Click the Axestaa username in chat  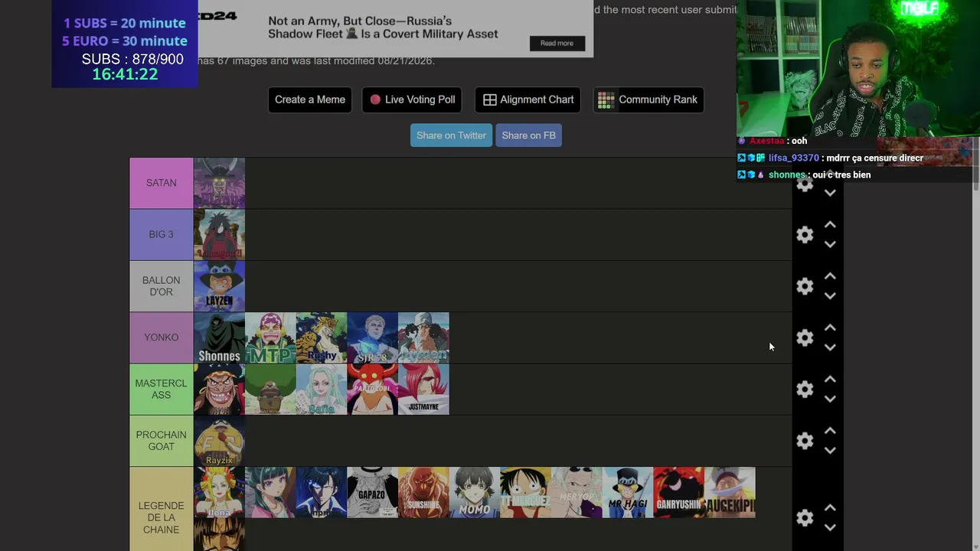[767, 141]
